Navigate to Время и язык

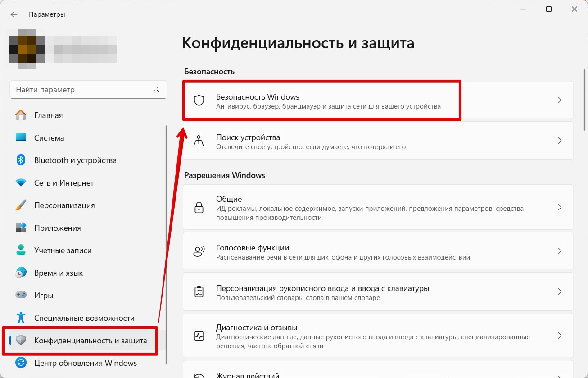coord(87,273)
